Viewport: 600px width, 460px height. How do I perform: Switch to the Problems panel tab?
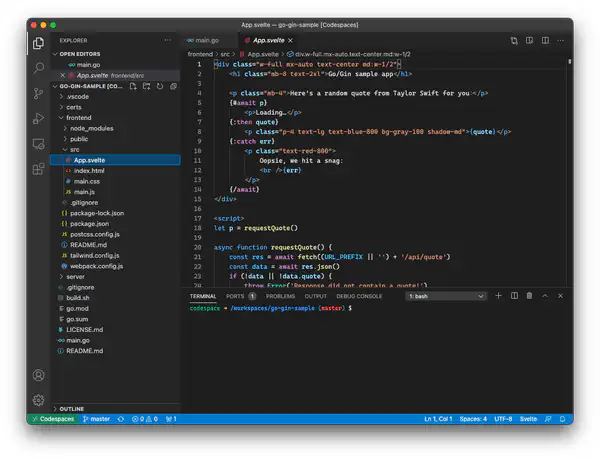[x=280, y=296]
